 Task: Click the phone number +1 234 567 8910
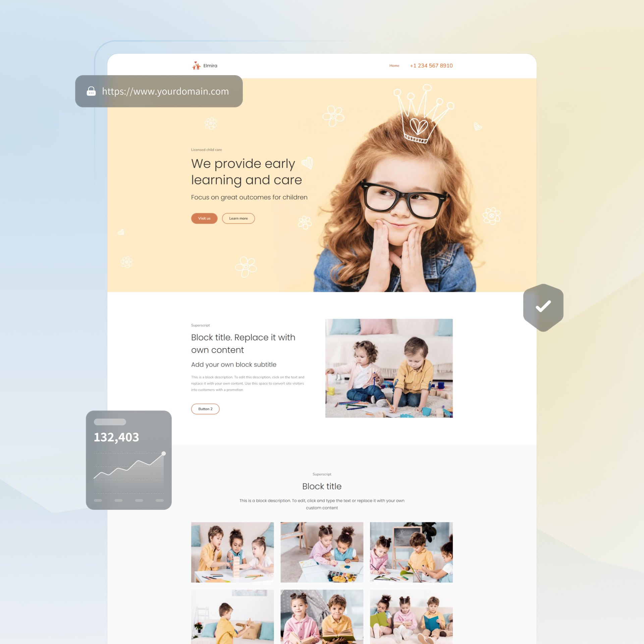coord(432,65)
